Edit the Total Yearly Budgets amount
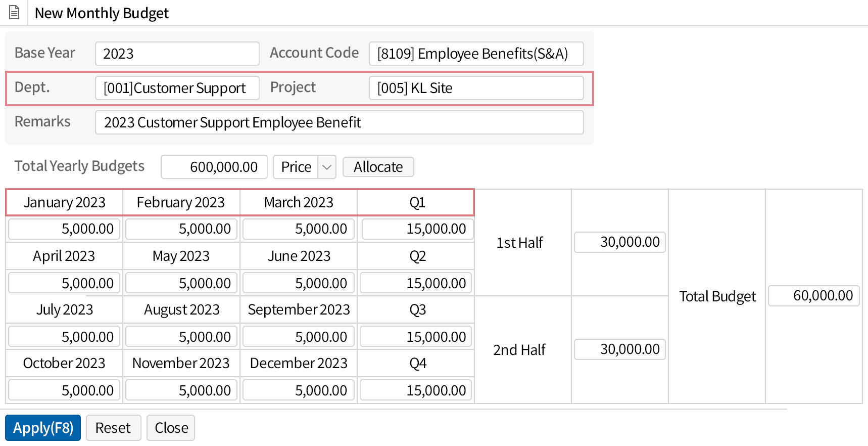This screenshot has width=868, height=446. (x=214, y=167)
